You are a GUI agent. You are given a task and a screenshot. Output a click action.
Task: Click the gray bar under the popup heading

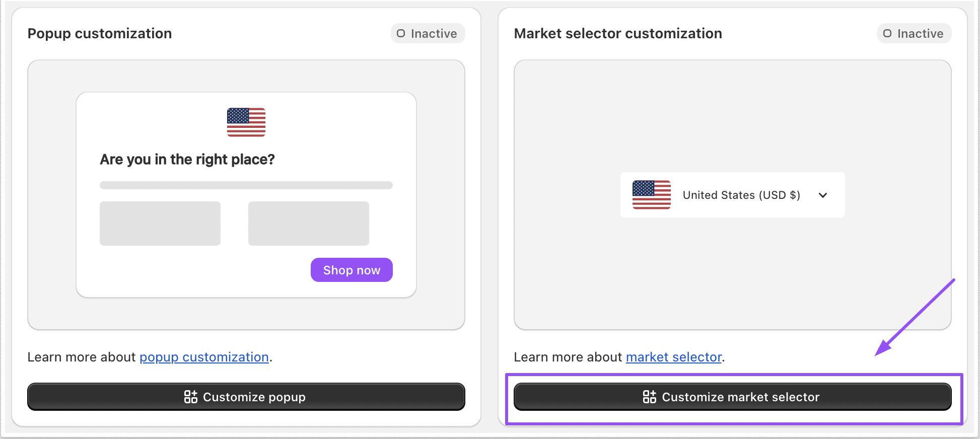(246, 185)
